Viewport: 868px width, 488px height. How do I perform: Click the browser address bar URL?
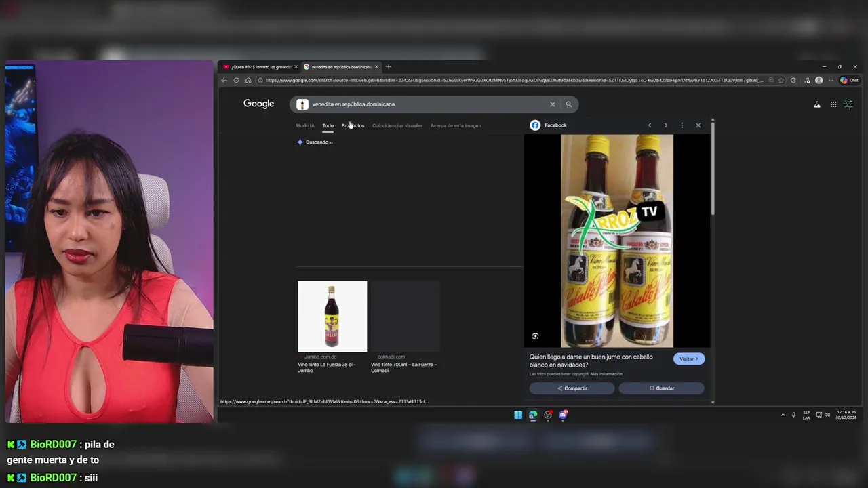pyautogui.click(x=514, y=80)
